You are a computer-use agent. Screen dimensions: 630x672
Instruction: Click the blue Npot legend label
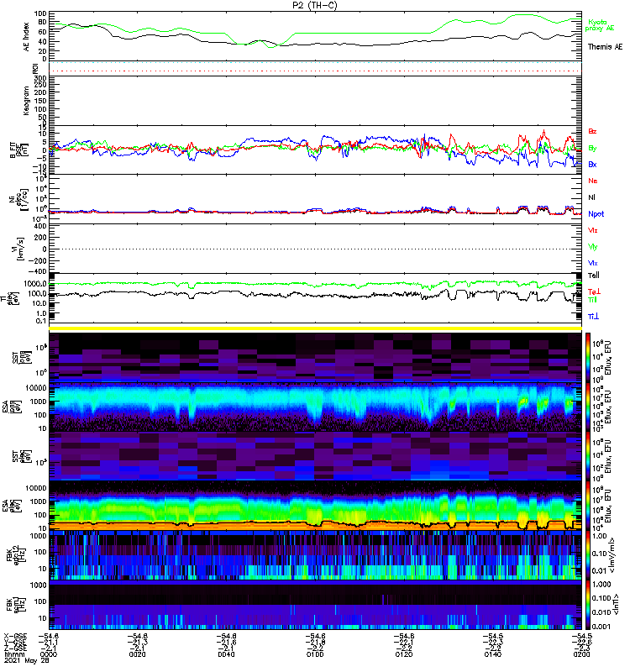click(596, 214)
